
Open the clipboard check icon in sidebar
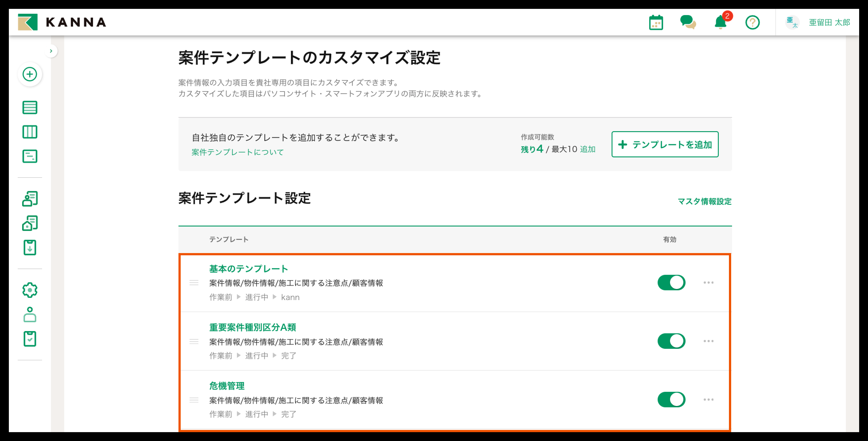[30, 339]
